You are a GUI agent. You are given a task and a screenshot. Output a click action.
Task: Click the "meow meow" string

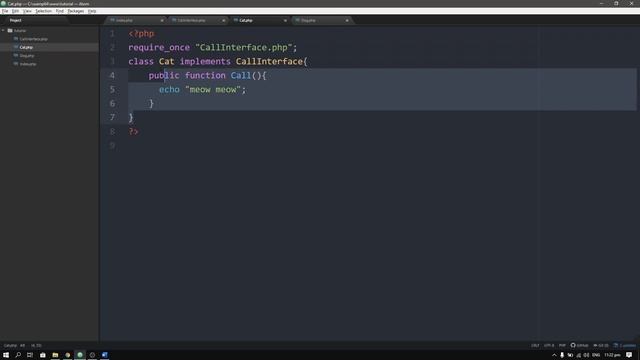tap(213, 90)
